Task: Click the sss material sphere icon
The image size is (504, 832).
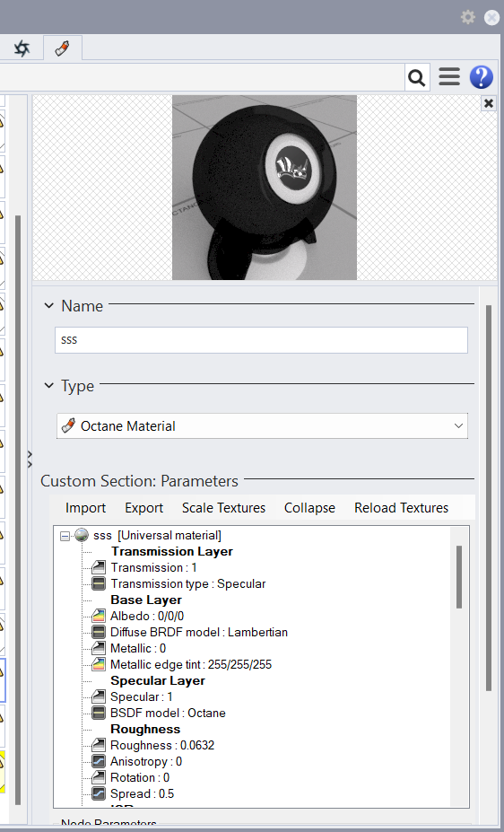Action: [x=82, y=536]
